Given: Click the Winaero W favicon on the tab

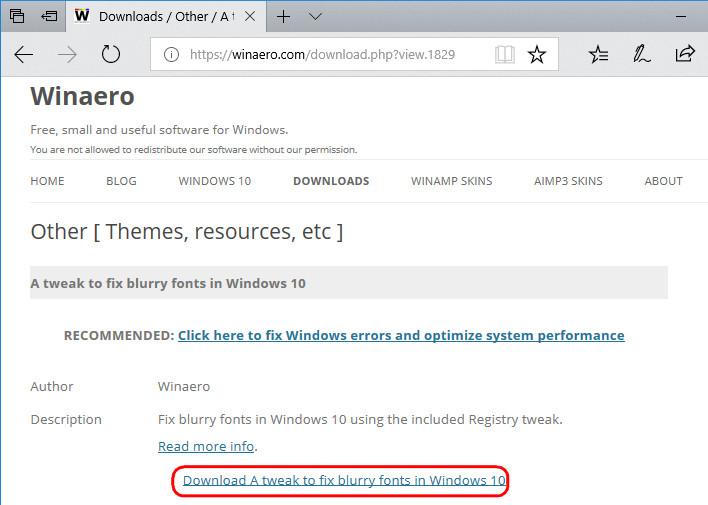Looking at the screenshot, I should point(82,16).
